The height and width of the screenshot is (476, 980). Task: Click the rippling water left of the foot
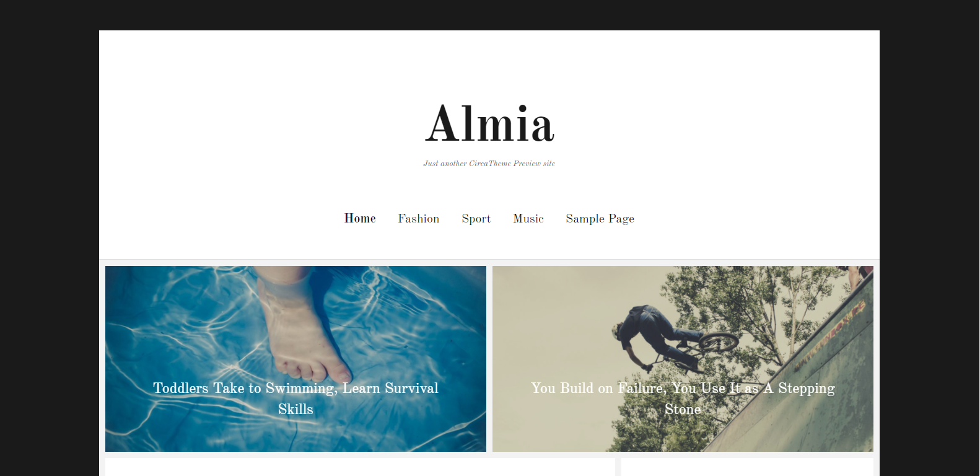pos(186,322)
